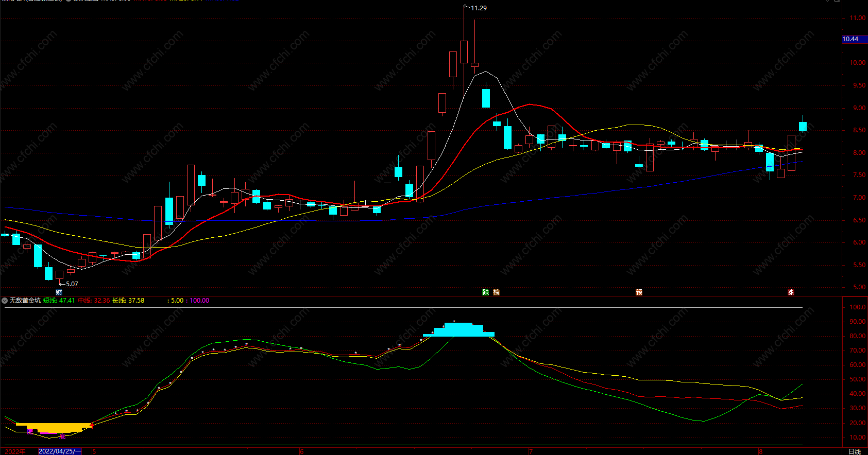Click the 90.00 indicator axis label

(x=858, y=322)
